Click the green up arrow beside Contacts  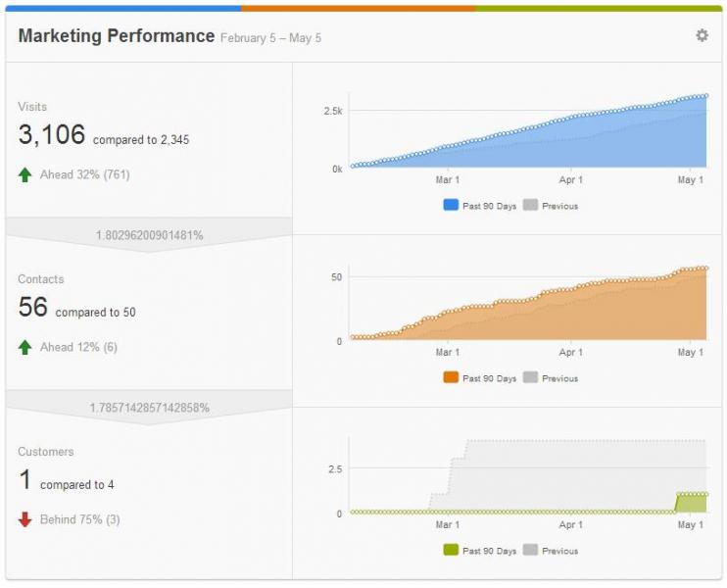[25, 347]
